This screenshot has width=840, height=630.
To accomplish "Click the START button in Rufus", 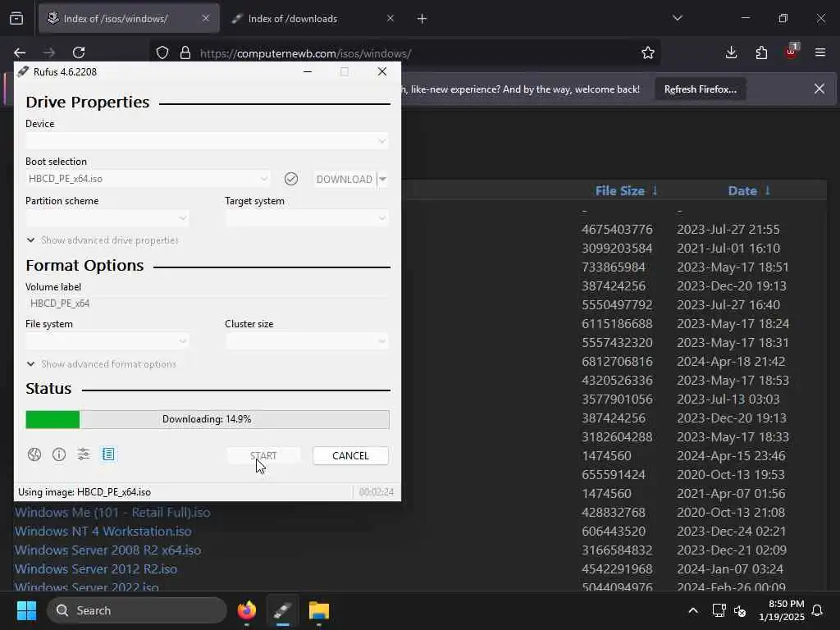I will (x=263, y=456).
